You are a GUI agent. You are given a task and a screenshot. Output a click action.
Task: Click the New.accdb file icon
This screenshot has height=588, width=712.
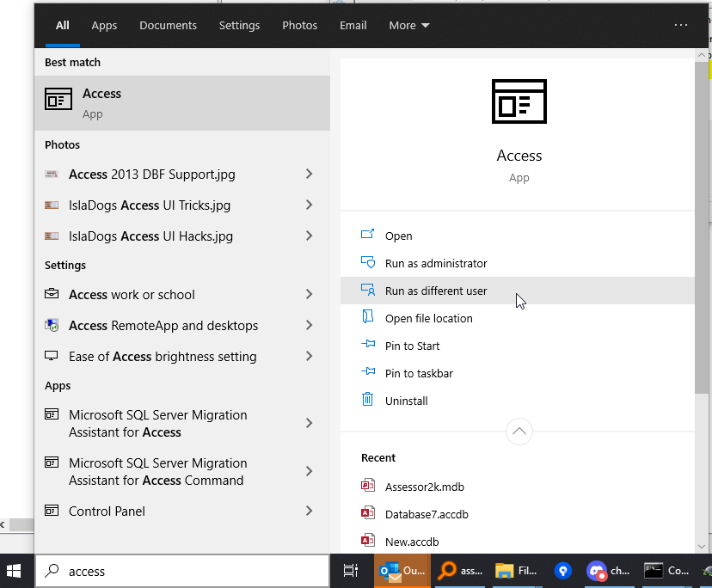[x=367, y=541]
